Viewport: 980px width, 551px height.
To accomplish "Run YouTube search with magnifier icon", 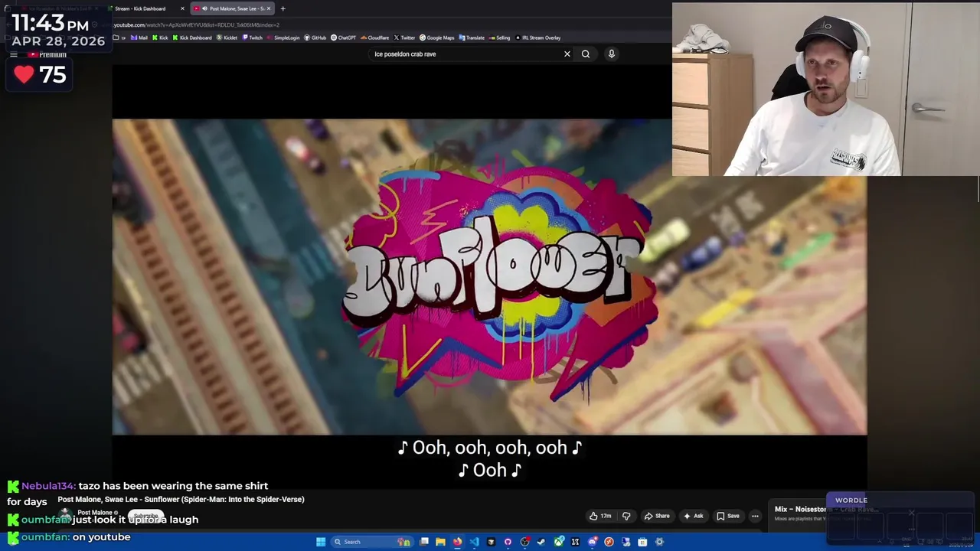I will coord(586,54).
